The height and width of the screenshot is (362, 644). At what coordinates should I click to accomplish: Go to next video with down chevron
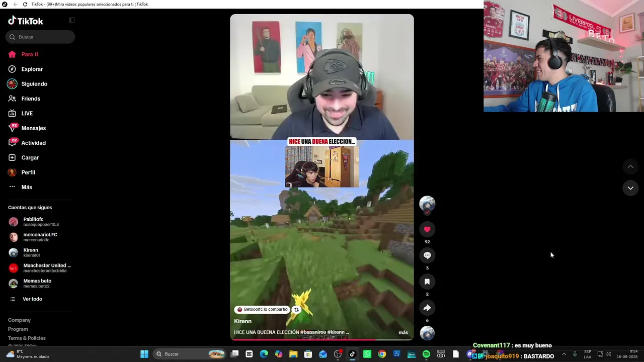click(630, 188)
